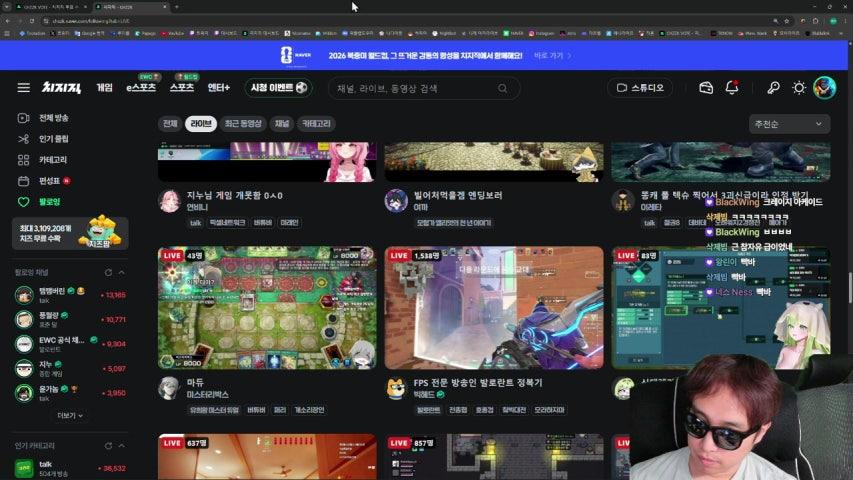Click the 버튜버 tag under 마듀
Viewport: 853px width, 480px height.
point(256,410)
